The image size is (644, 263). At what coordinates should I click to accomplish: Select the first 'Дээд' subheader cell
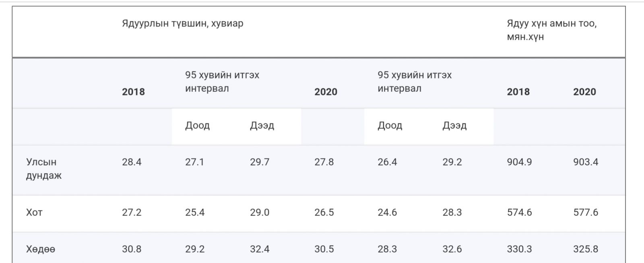tap(262, 126)
